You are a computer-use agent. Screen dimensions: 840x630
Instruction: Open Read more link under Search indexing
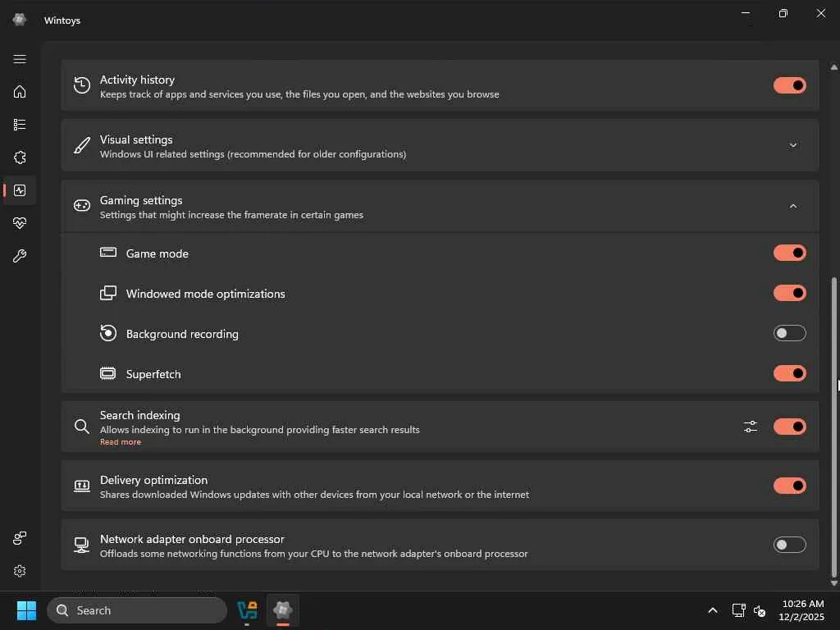click(x=121, y=442)
